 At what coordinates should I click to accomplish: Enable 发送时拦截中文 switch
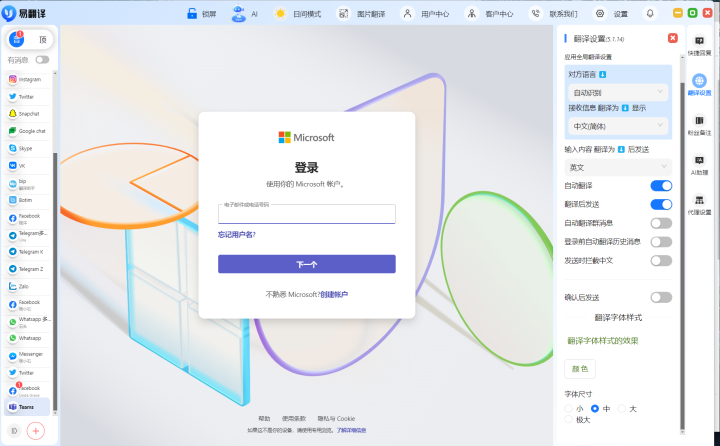pyautogui.click(x=661, y=261)
